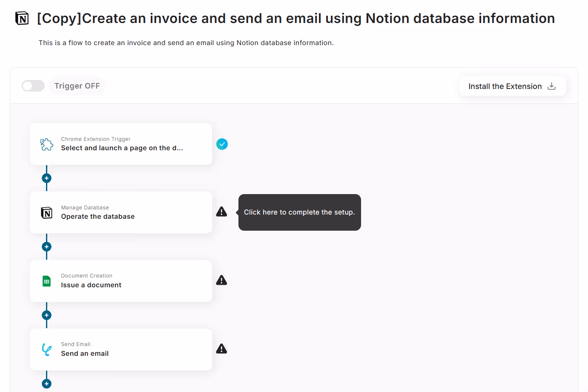The width and height of the screenshot is (588, 392).
Task: Click the Install the Extension button
Action: pos(512,86)
